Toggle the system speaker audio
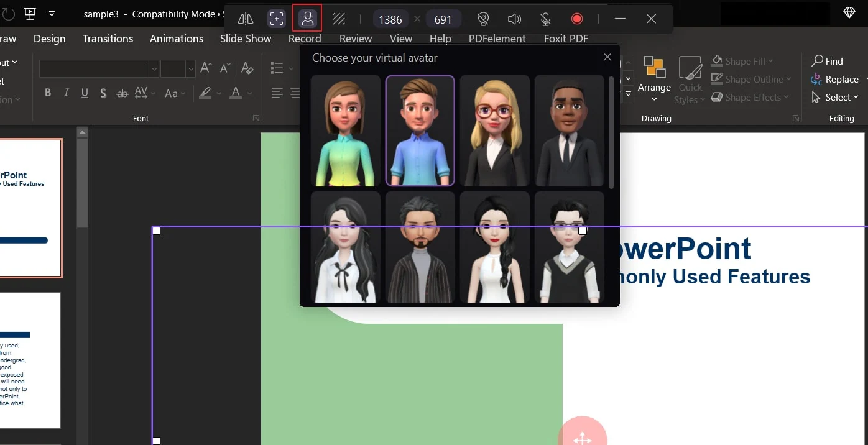 click(514, 19)
